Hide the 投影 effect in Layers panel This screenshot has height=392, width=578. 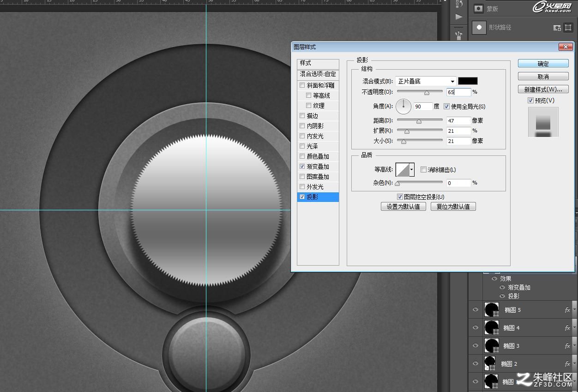(502, 296)
